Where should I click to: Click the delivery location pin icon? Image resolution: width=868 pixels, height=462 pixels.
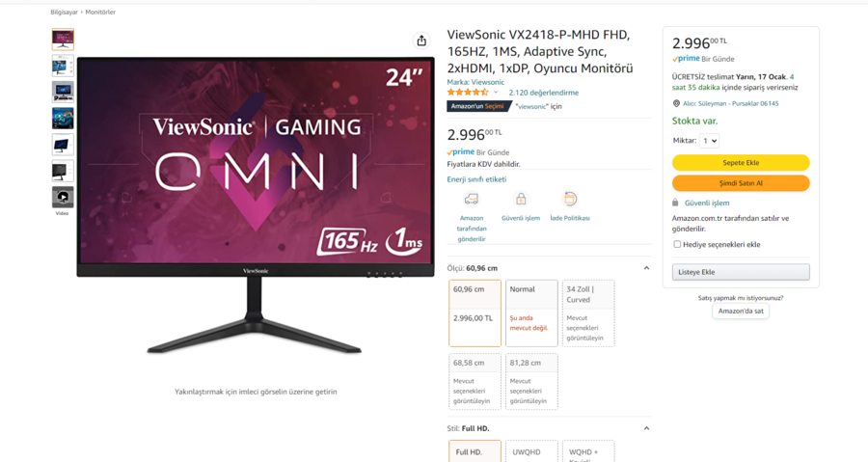[x=676, y=103]
